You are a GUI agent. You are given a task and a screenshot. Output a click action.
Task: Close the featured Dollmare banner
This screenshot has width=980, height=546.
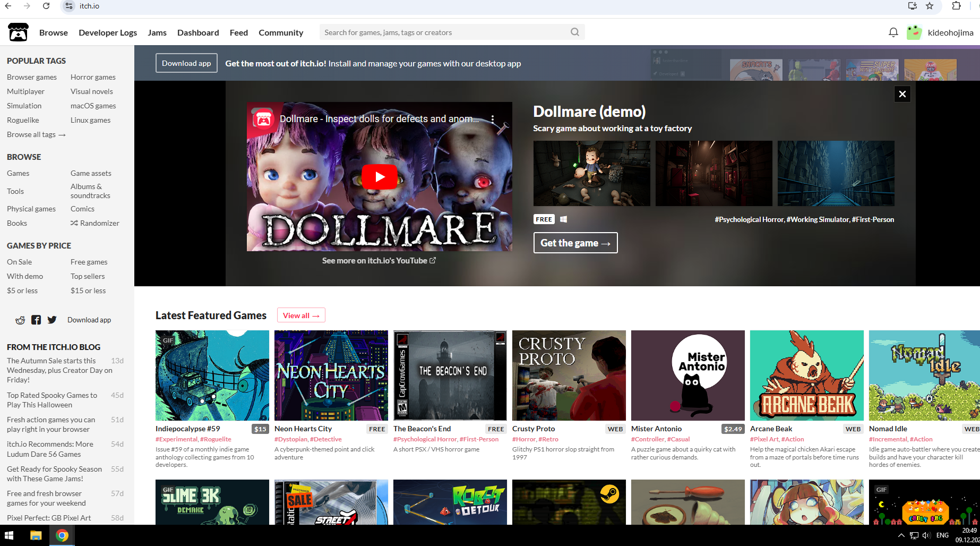click(x=902, y=94)
